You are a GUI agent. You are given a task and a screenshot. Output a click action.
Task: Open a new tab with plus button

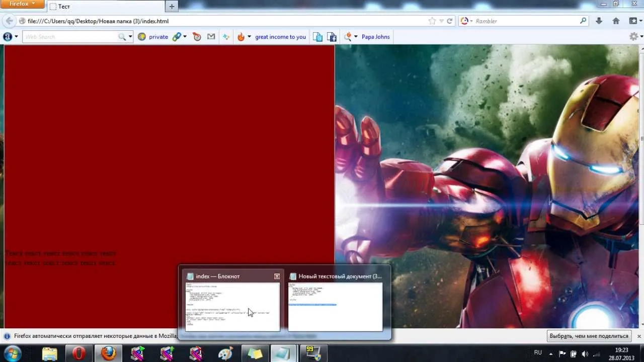[x=172, y=7]
